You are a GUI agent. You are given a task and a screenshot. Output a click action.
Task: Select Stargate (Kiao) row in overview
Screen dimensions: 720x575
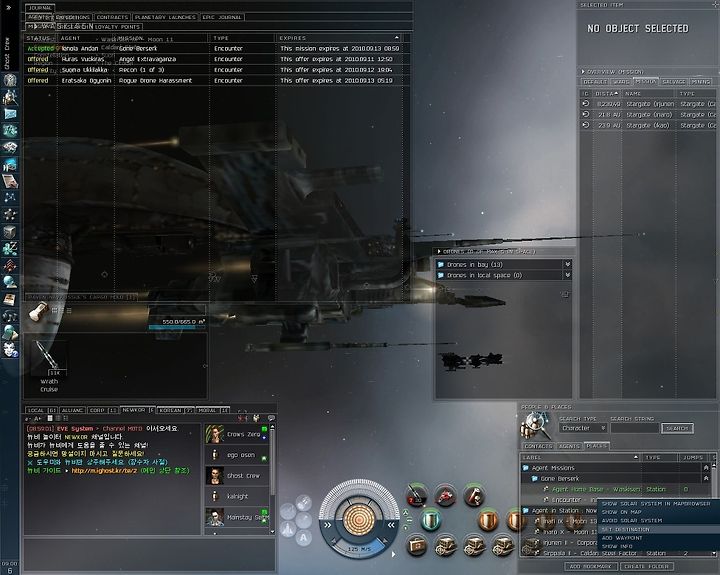coord(648,125)
